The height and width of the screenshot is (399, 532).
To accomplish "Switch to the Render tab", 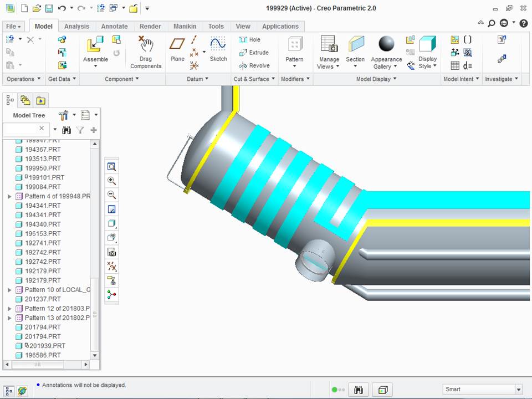I will (150, 27).
